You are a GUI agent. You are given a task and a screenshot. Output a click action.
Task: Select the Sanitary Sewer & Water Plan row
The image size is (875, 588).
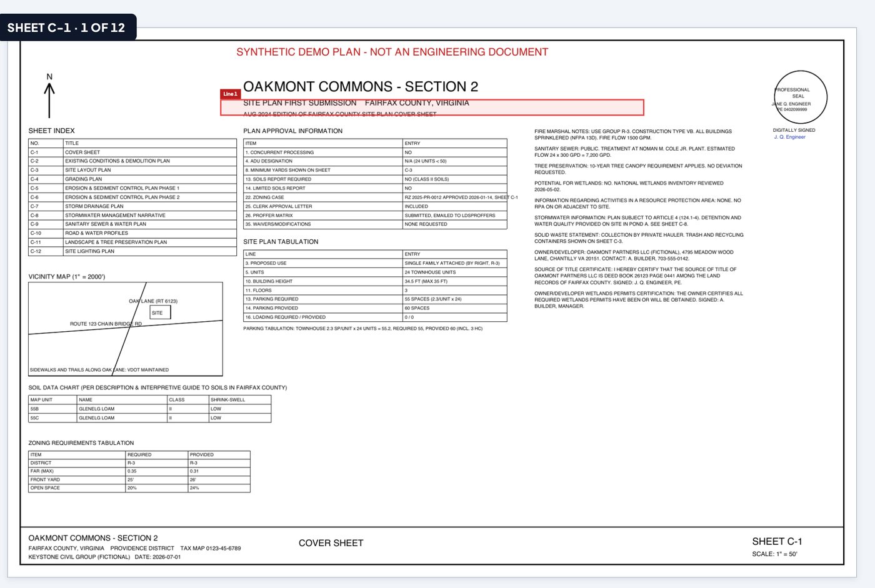pos(132,224)
